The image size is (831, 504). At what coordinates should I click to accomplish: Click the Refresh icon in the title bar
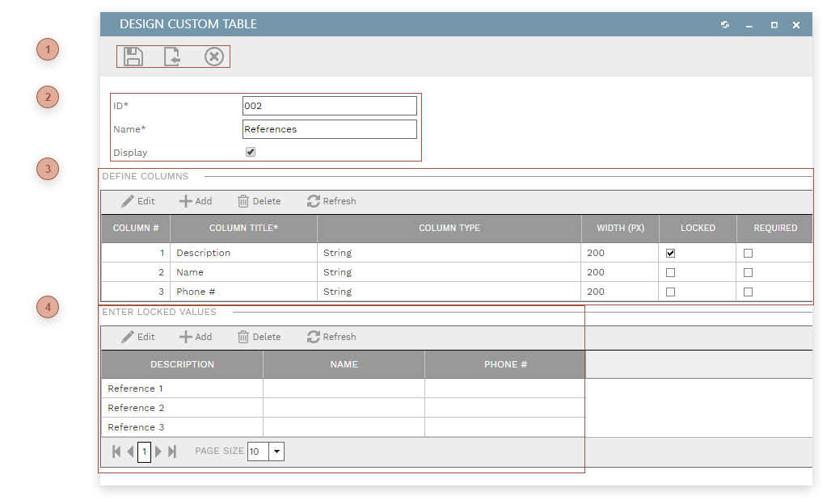pyautogui.click(x=724, y=24)
